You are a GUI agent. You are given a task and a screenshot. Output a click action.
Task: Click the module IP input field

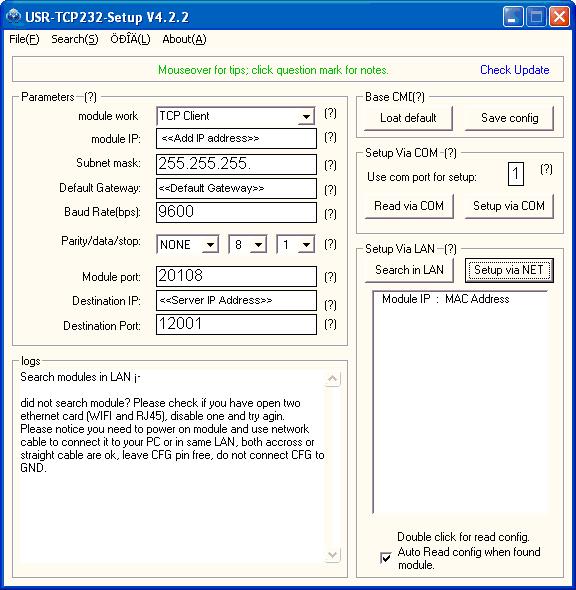[236, 138]
